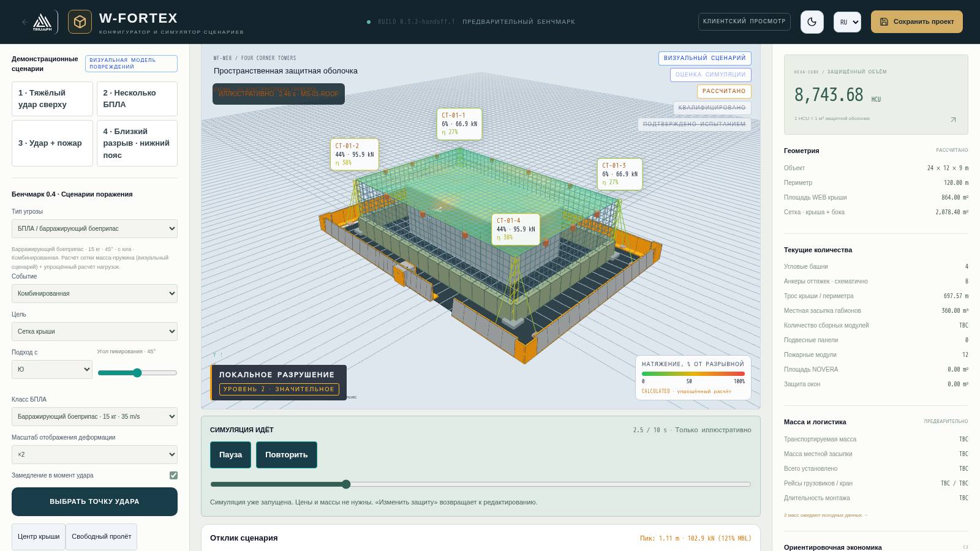The width and height of the screenshot is (980, 551).
Task: Open the RU language dropdown
Action: click(847, 22)
